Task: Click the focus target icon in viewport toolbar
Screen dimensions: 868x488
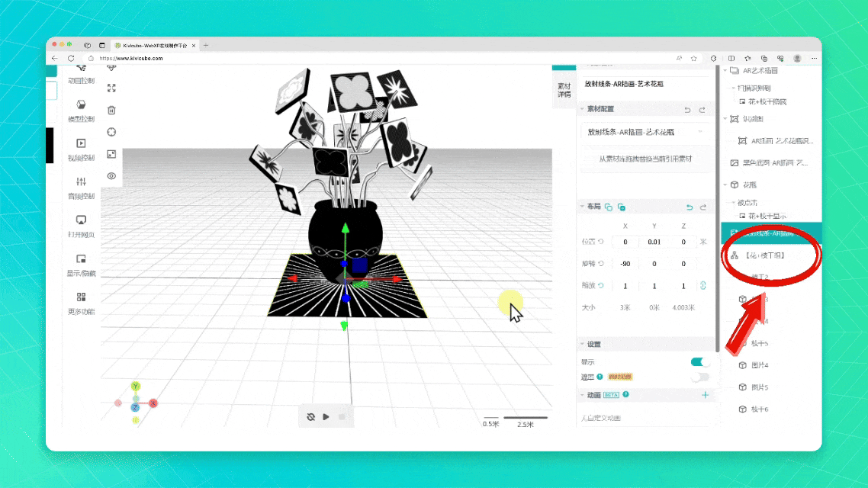Action: 111,132
